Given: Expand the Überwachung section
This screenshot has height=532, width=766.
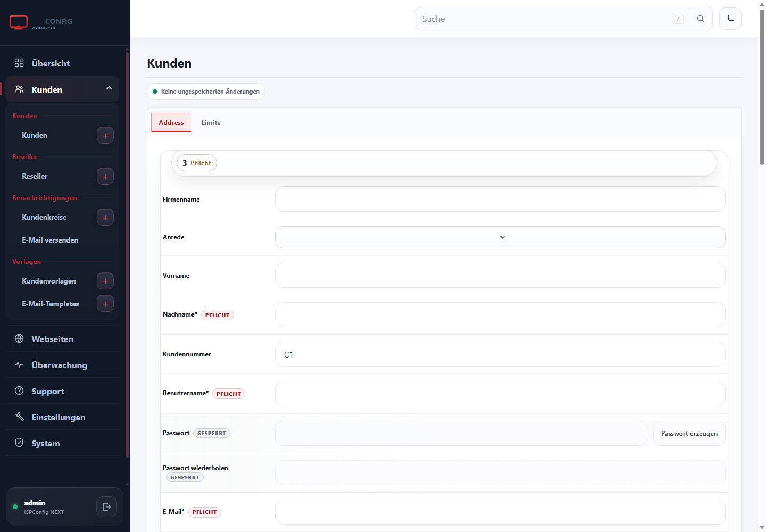Looking at the screenshot, I should point(62,365).
